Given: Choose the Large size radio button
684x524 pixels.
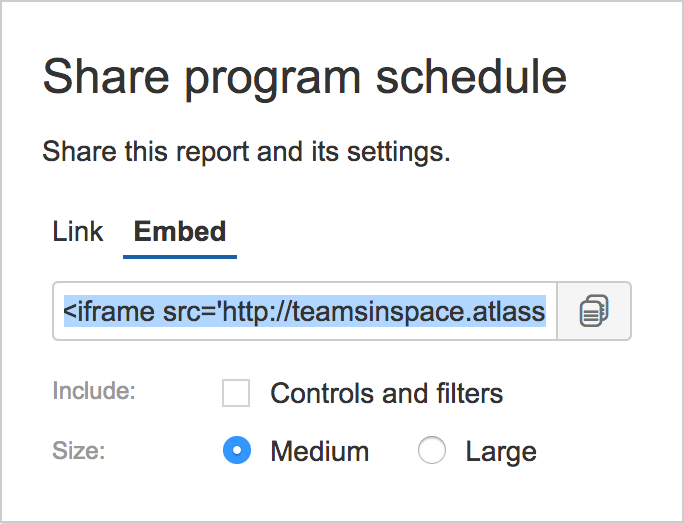Looking at the screenshot, I should 431,450.
